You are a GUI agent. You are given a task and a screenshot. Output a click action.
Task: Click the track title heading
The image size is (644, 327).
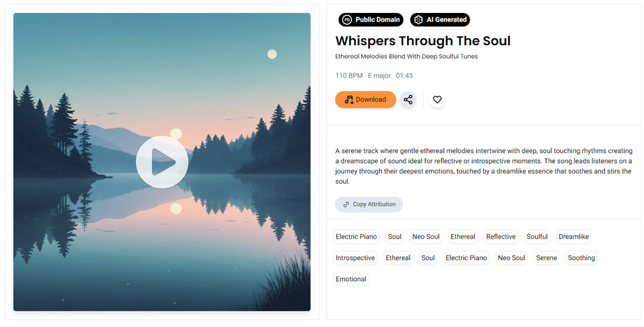[422, 41]
